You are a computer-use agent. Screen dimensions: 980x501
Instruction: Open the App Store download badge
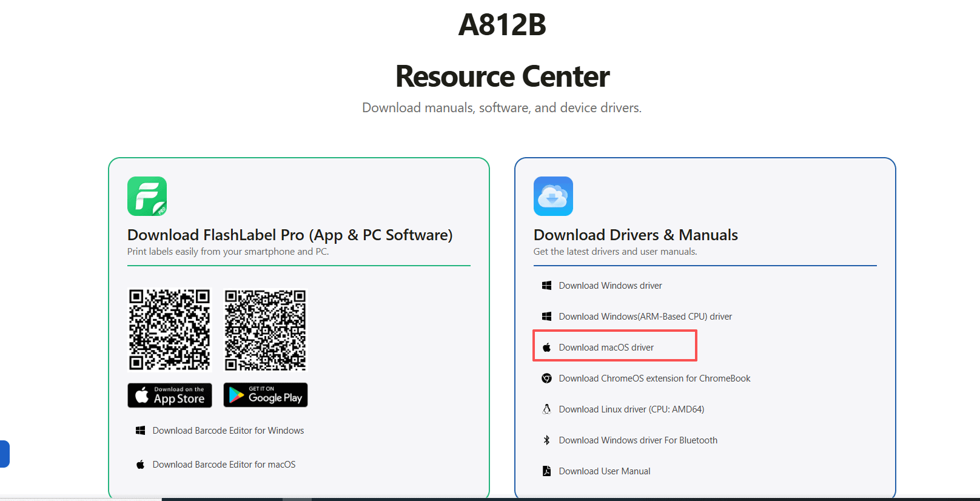[x=170, y=395]
